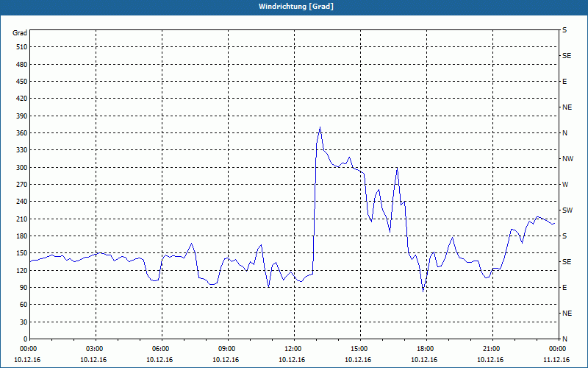This screenshot has height=368, width=588.
Task: Select the topmost S compass label
Action: [x=564, y=30]
